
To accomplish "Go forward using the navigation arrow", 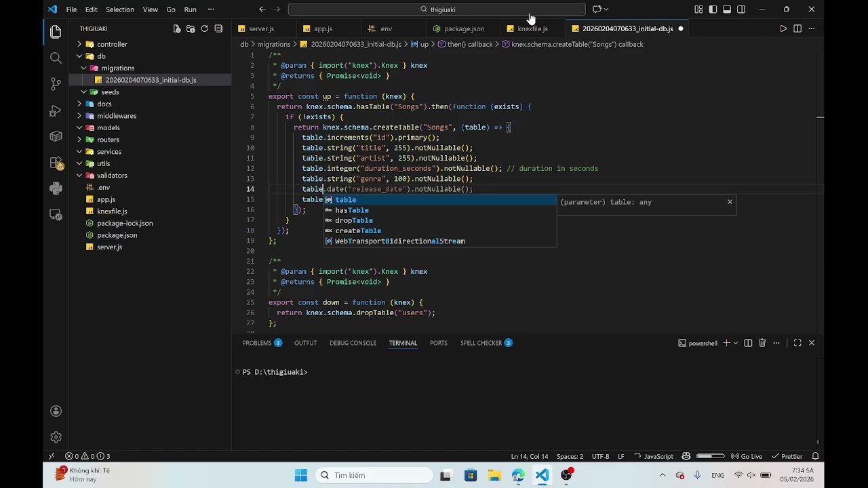I will (x=277, y=9).
